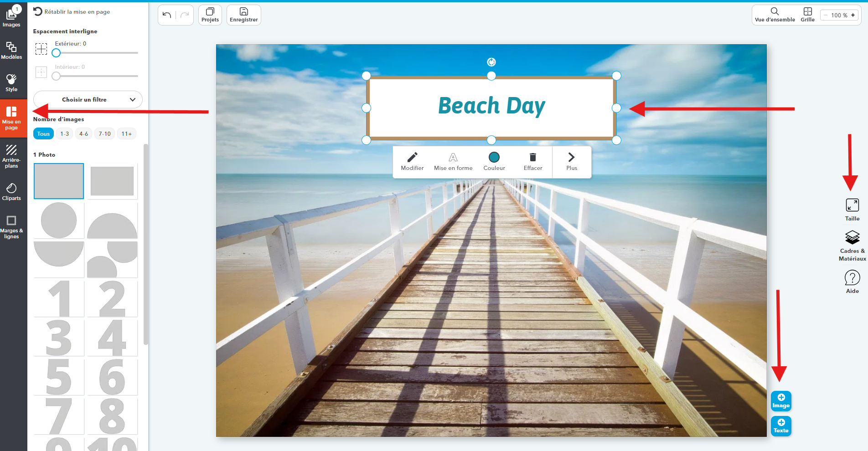Undo the last action
This screenshot has height=451, width=868.
pyautogui.click(x=167, y=15)
